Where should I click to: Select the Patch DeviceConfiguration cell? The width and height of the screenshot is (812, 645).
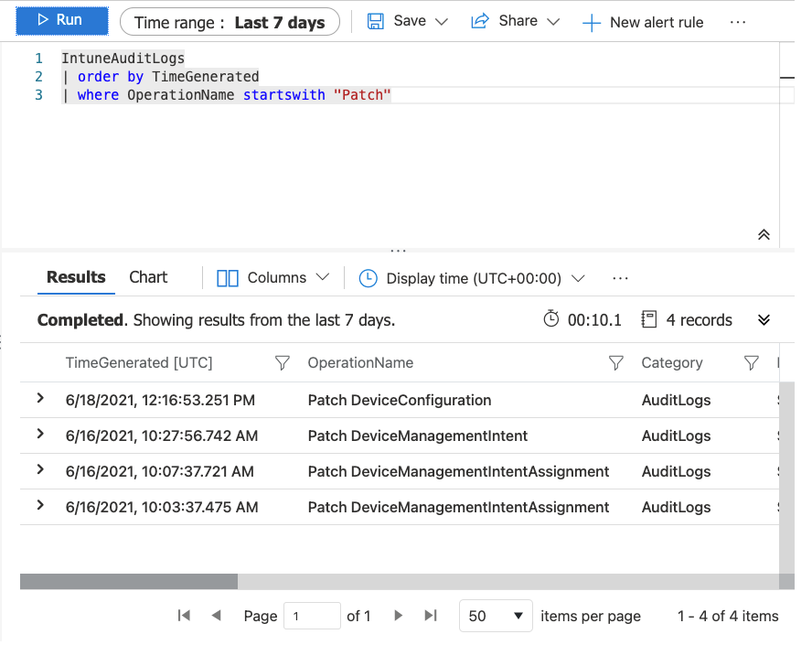[x=400, y=401]
